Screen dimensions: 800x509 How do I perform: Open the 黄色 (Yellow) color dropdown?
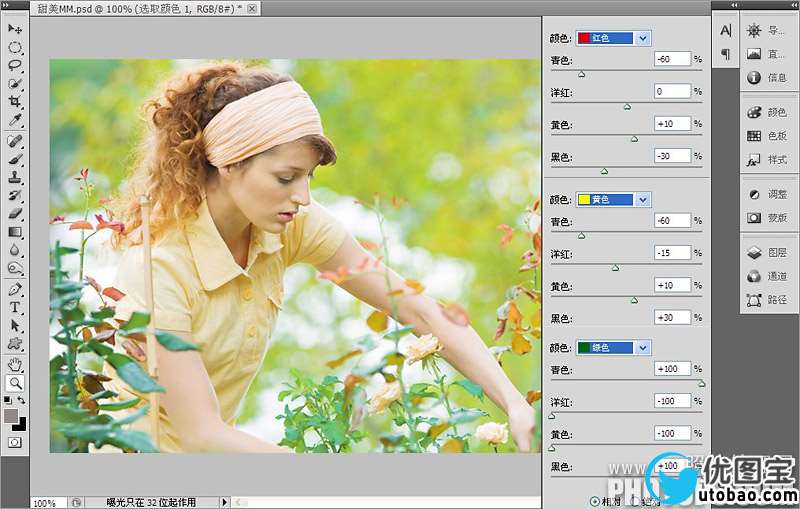pyautogui.click(x=613, y=199)
